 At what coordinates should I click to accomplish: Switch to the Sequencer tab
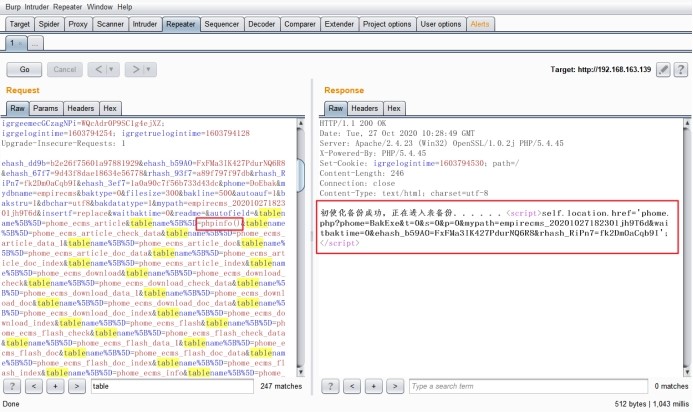click(221, 24)
